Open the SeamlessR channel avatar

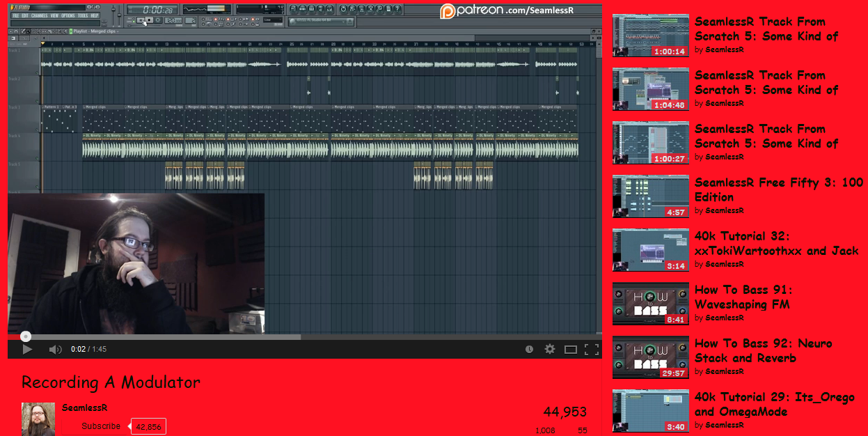click(x=38, y=419)
